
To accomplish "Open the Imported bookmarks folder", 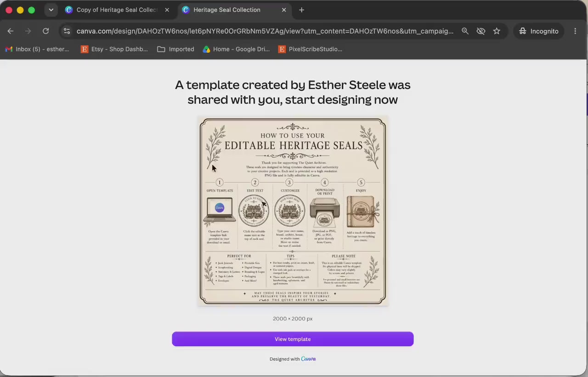I will [x=176, y=49].
